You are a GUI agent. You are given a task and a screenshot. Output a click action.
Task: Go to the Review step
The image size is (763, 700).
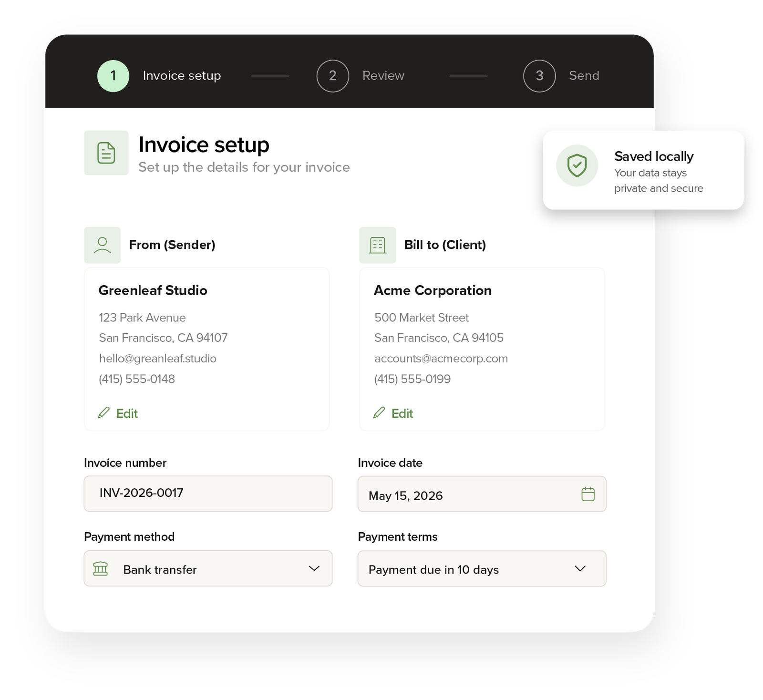pyautogui.click(x=383, y=76)
